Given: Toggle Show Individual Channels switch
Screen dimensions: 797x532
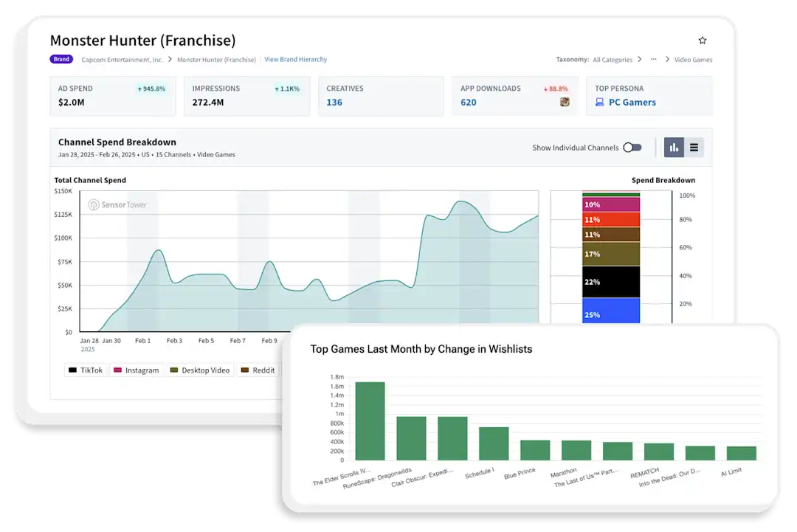Looking at the screenshot, I should click(x=632, y=148).
